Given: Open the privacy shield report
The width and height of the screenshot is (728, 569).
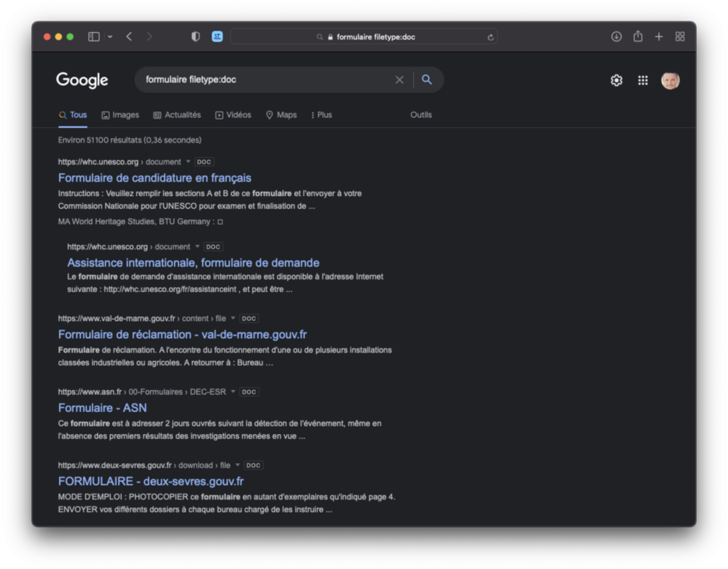Looking at the screenshot, I should 196,37.
